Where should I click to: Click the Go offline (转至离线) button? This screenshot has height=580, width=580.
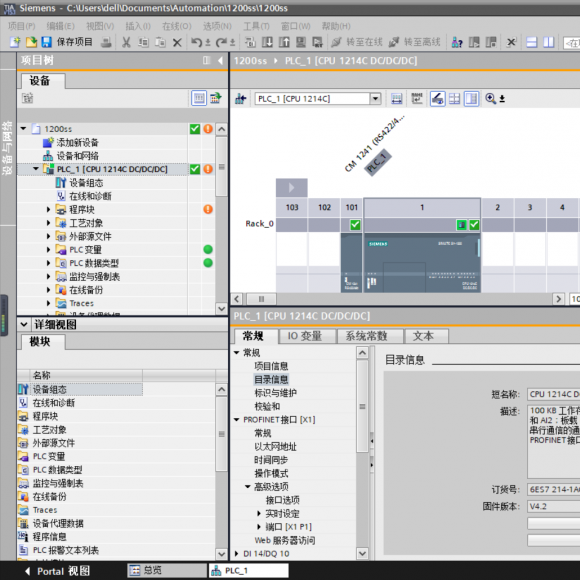[414, 42]
